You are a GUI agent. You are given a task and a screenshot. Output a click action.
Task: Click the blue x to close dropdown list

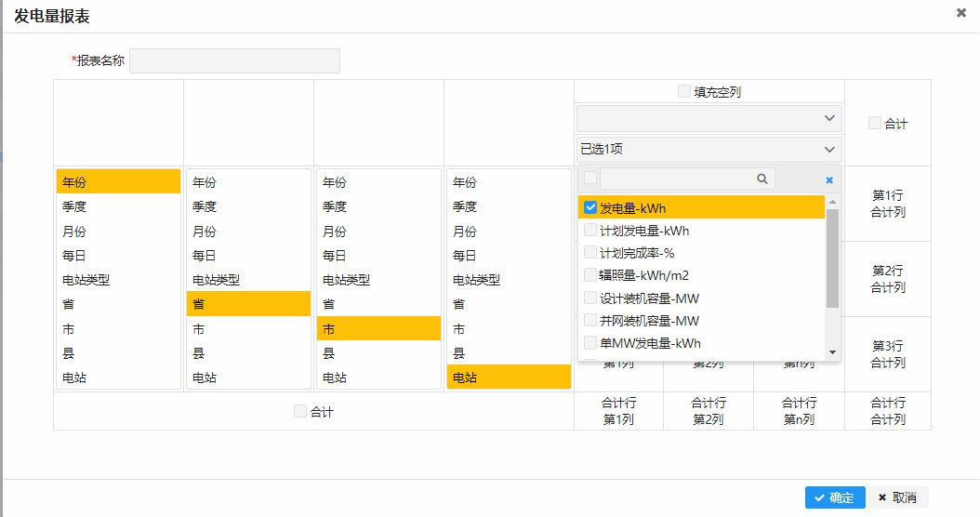829,179
